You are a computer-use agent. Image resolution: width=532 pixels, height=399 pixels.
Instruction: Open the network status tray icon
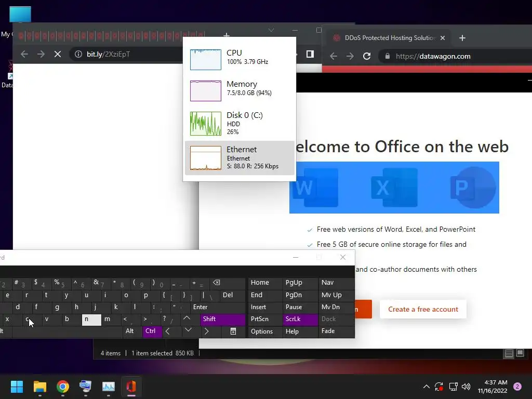click(453, 387)
